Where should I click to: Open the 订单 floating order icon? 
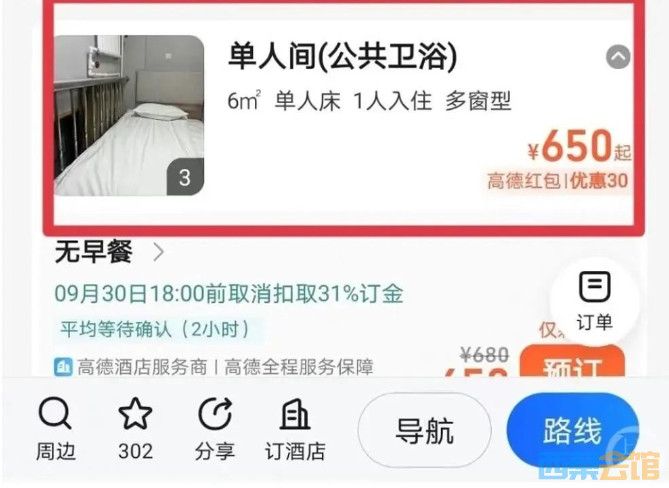tap(595, 300)
